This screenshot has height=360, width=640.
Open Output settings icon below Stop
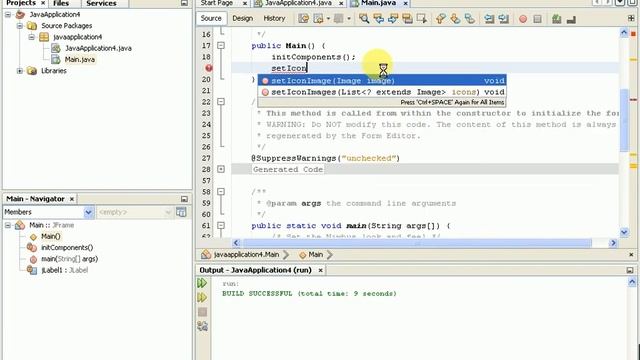(202, 326)
